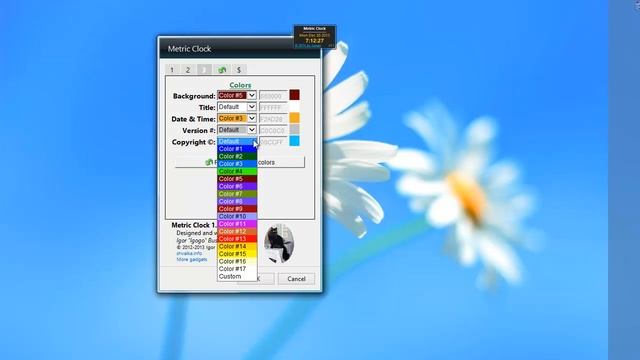Choose Color #7 olive green option
This screenshot has width=640, height=360.
[x=237, y=194]
